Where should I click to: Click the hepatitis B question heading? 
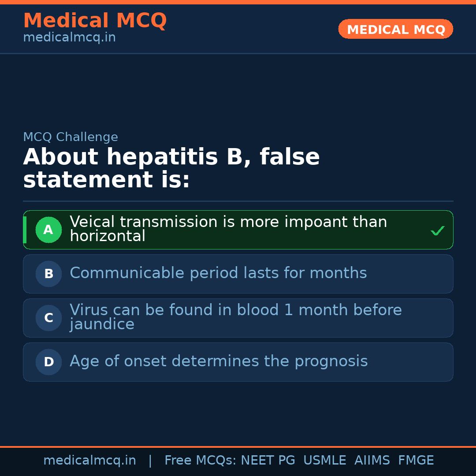coord(171,168)
